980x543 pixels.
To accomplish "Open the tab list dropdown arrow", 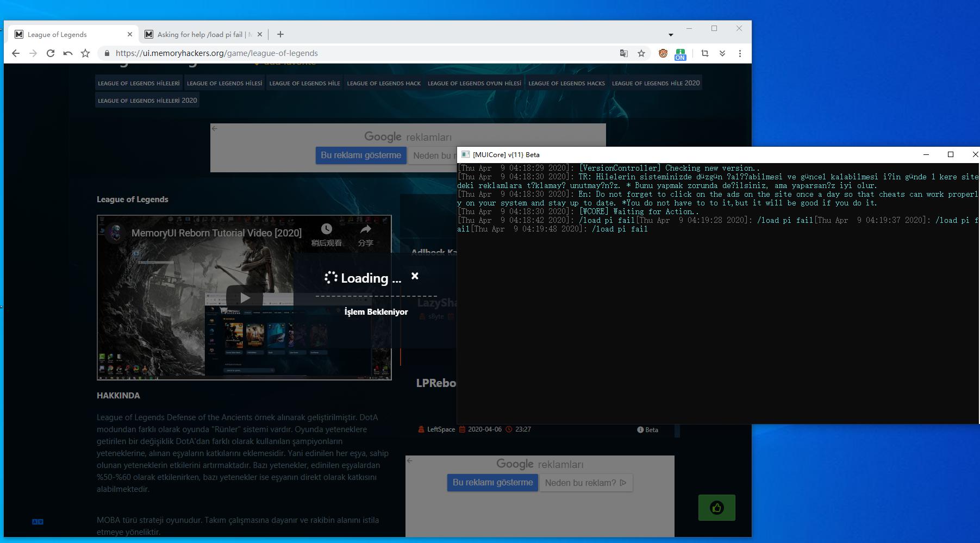I will [671, 35].
